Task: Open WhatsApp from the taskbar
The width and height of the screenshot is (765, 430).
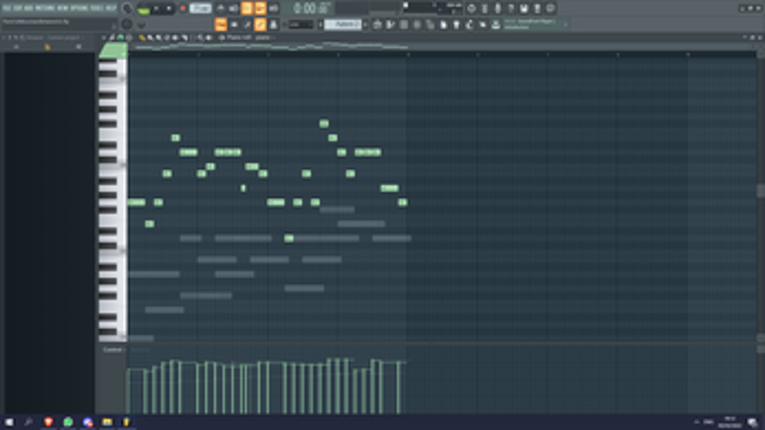Action: tap(68, 422)
